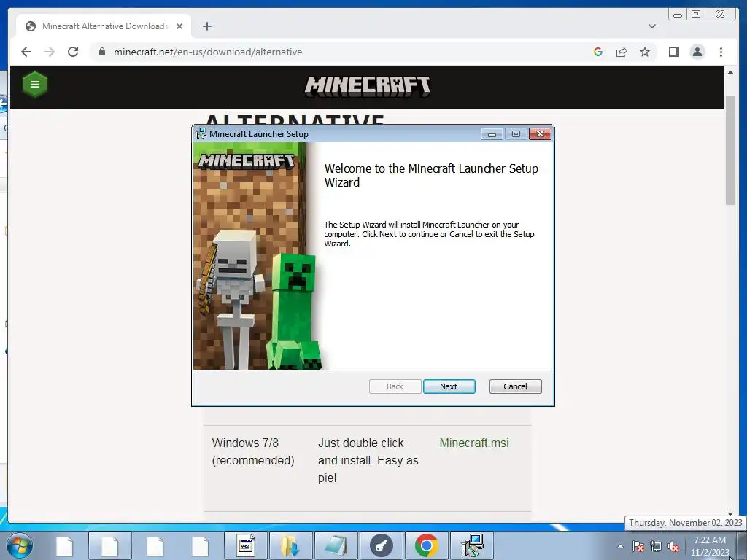This screenshot has width=747, height=560.
Task: Open a new Chrome tab
Action: click(x=206, y=26)
